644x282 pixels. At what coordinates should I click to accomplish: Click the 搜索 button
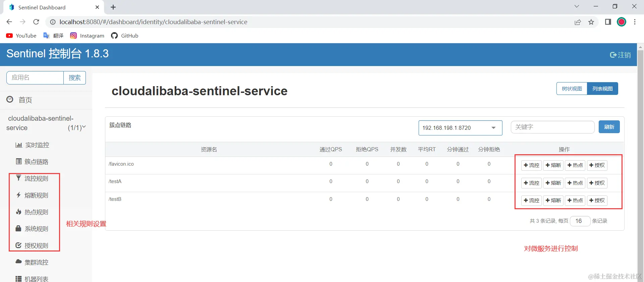tap(75, 78)
